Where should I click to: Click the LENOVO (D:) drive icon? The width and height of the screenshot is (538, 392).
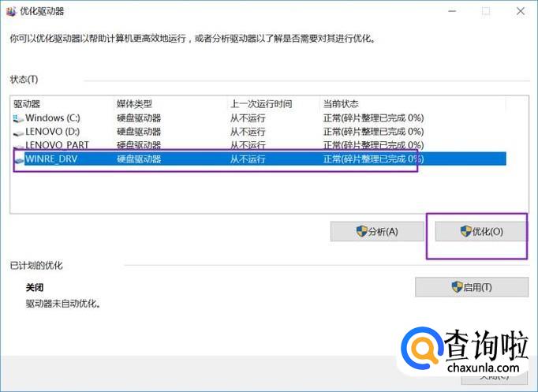point(18,132)
